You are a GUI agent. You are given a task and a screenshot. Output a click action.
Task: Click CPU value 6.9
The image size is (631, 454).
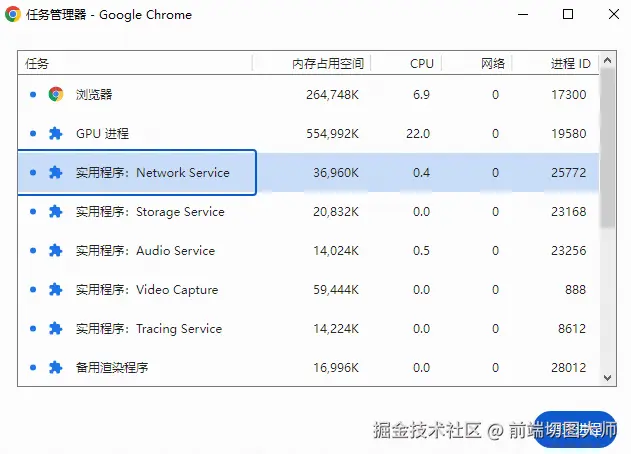(x=421, y=95)
